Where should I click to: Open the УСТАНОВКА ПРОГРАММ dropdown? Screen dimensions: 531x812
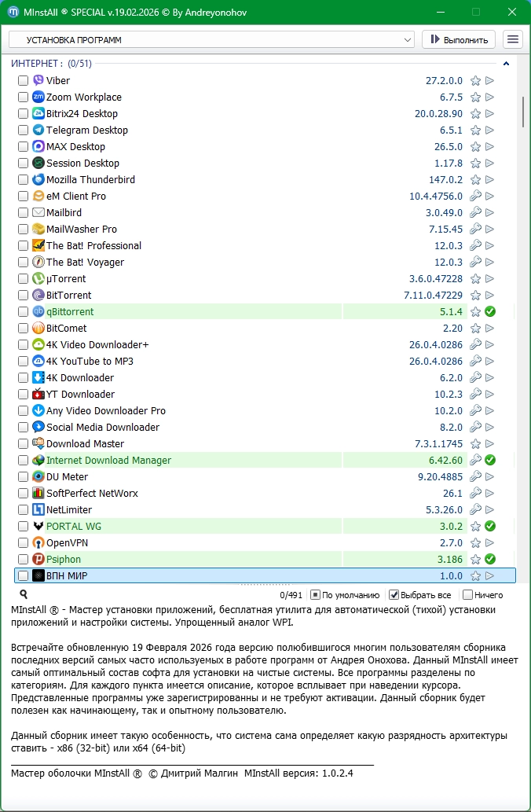click(211, 40)
